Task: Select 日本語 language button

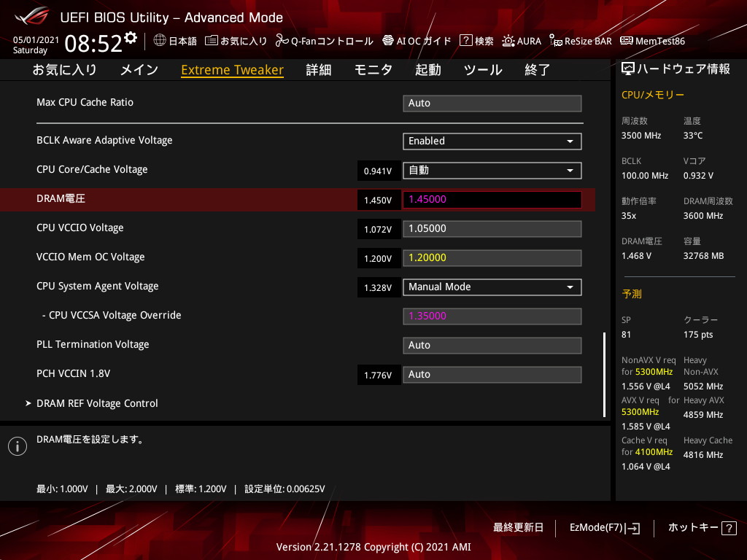Action: click(175, 41)
